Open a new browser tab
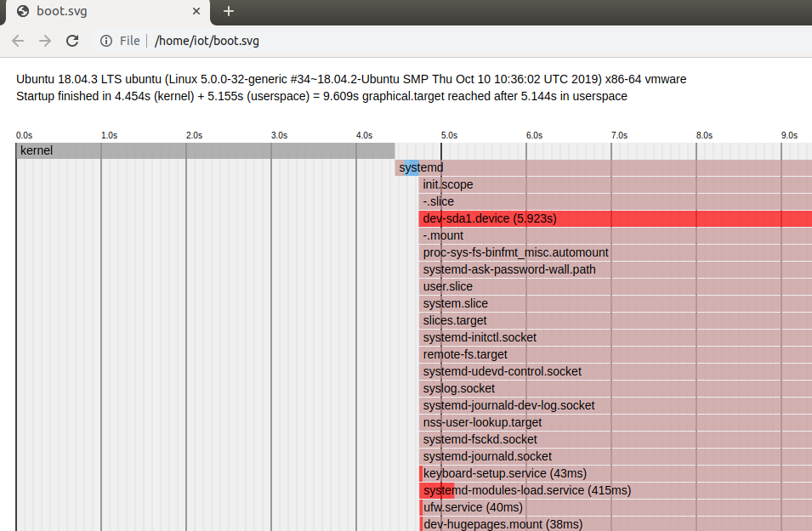812x531 pixels. [x=229, y=11]
